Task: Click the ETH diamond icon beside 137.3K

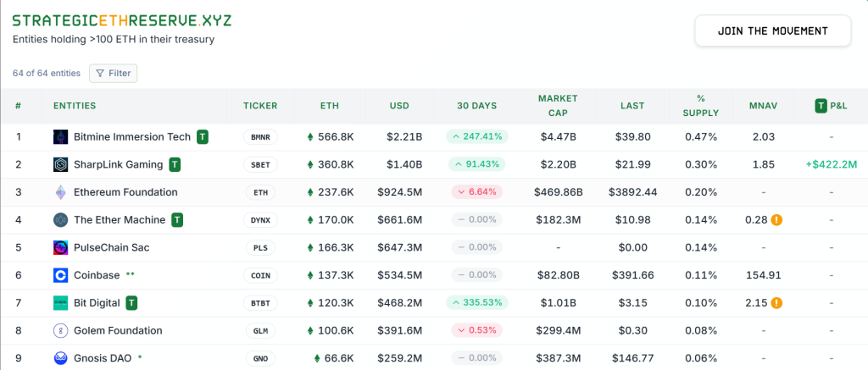Action: (x=310, y=275)
